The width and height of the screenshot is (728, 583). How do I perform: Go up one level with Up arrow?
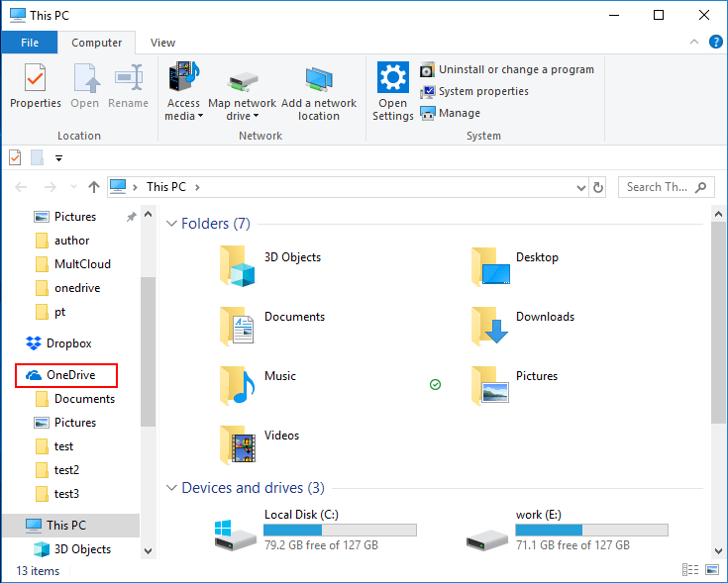pos(94,187)
